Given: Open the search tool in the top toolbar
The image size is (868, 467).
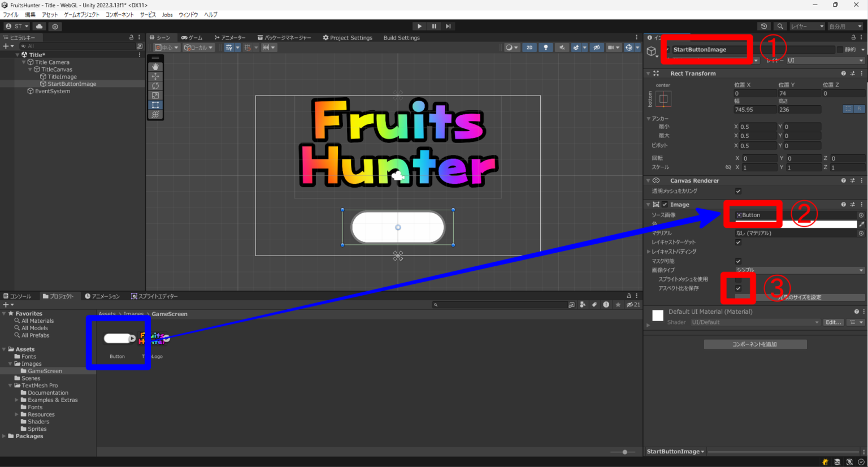Looking at the screenshot, I should (780, 26).
